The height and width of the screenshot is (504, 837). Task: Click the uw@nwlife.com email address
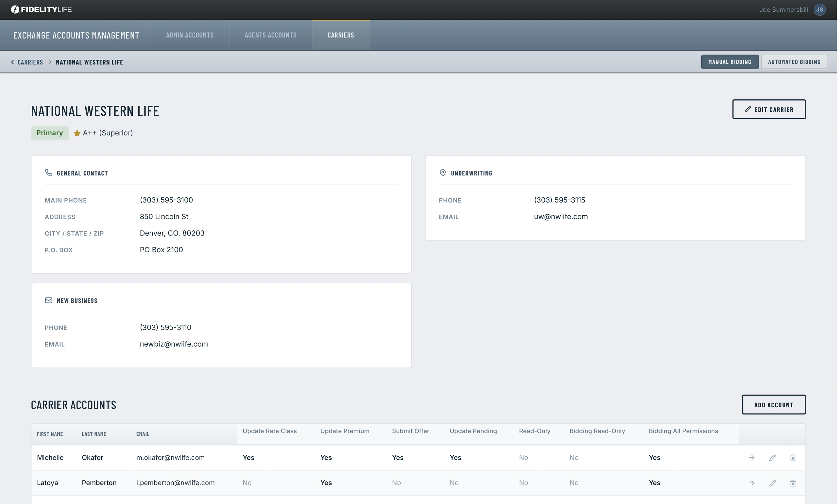click(x=560, y=217)
